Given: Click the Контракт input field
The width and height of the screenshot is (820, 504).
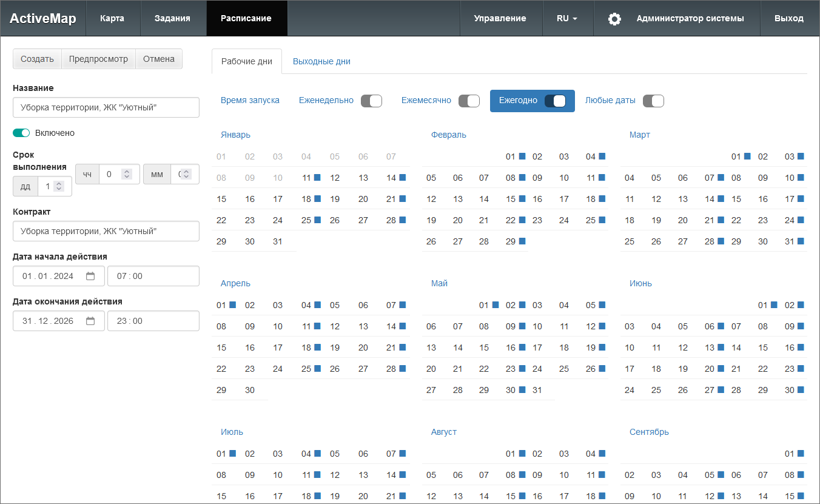Looking at the screenshot, I should [x=106, y=231].
